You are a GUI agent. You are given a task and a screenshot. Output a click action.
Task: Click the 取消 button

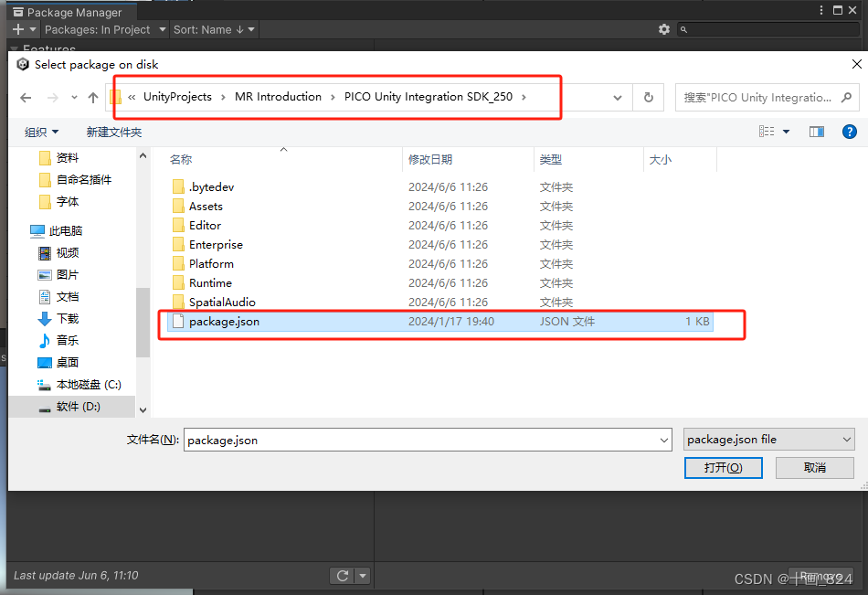[814, 468]
